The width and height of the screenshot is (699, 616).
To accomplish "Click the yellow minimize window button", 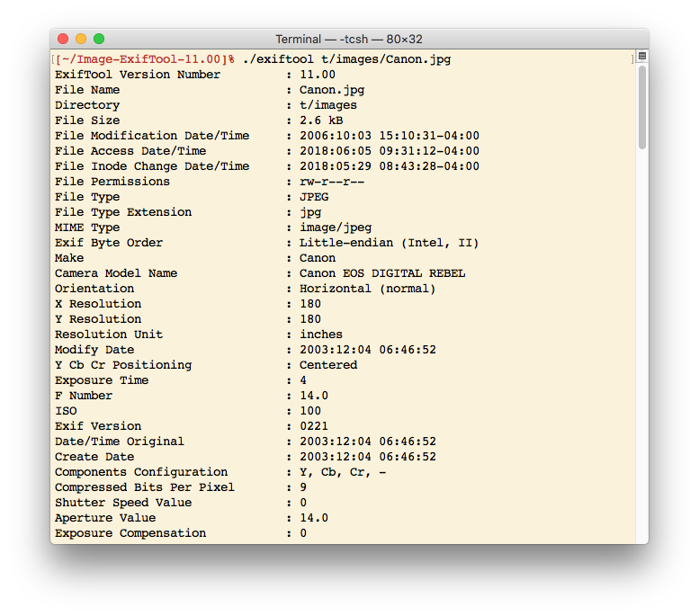I will pos(81,39).
